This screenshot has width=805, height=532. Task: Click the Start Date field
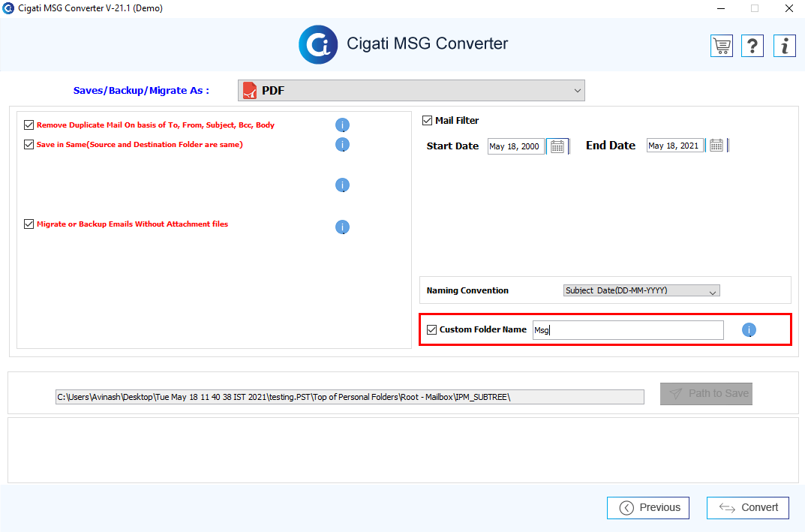[x=515, y=146]
